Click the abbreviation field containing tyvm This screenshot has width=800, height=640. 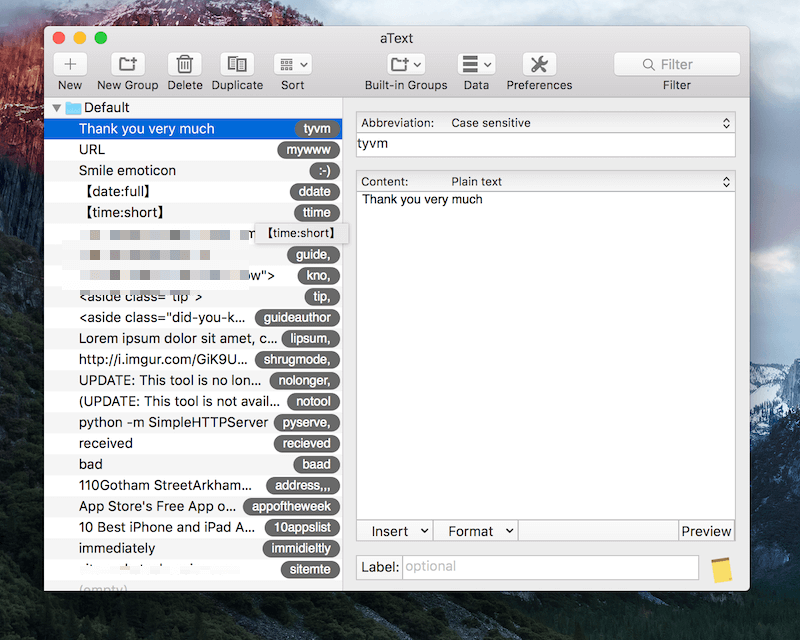tap(545, 144)
